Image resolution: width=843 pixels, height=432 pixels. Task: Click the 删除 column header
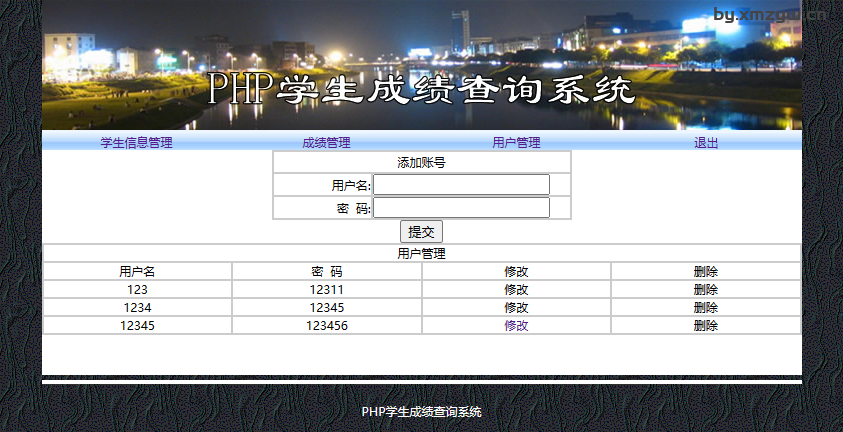point(706,272)
